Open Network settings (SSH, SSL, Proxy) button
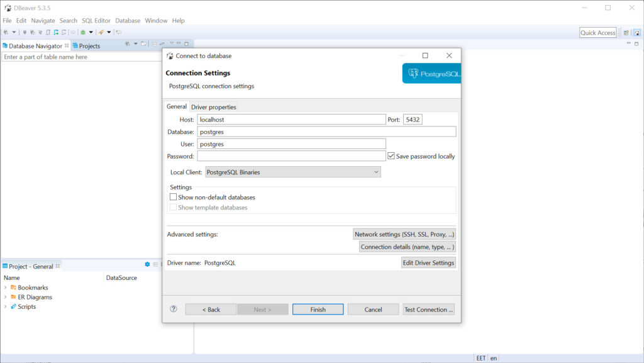Screen dimensions: 644x363 404,234
